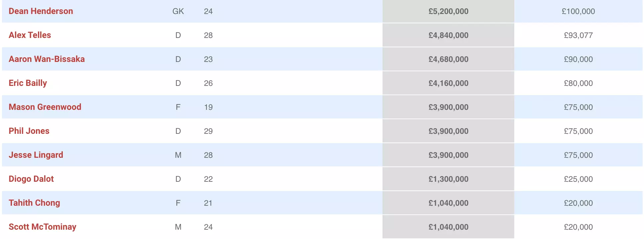644x239 pixels.
Task: Open Dean Henderson player link
Action: click(41, 11)
